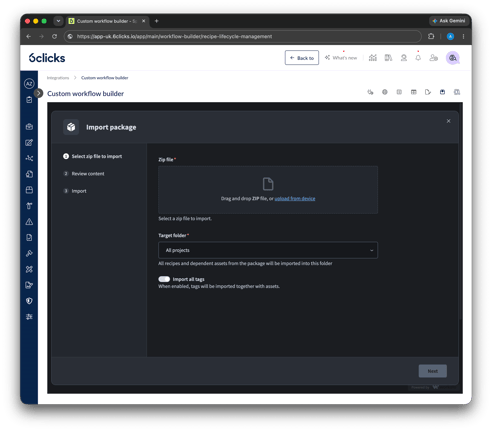Click the Integrations breadcrumb link

pos(58,78)
